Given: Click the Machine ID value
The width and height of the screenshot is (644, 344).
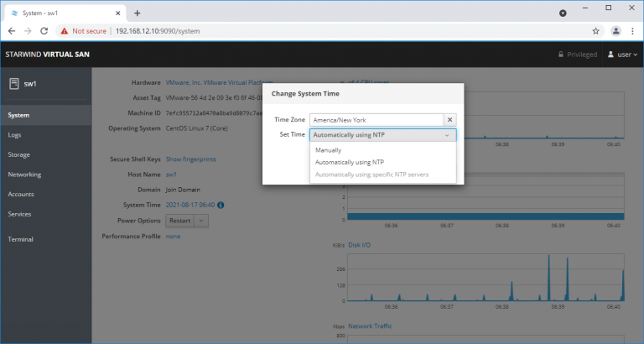Looking at the screenshot, I should point(214,113).
